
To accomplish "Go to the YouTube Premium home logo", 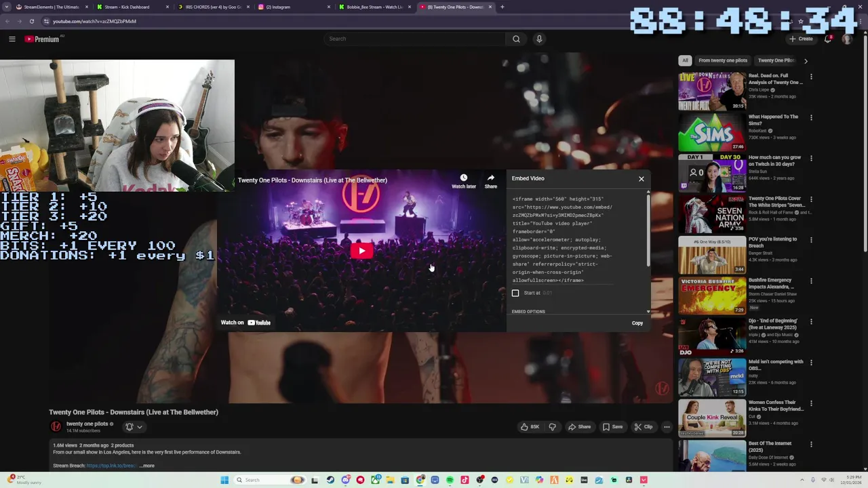I will 42,39.
